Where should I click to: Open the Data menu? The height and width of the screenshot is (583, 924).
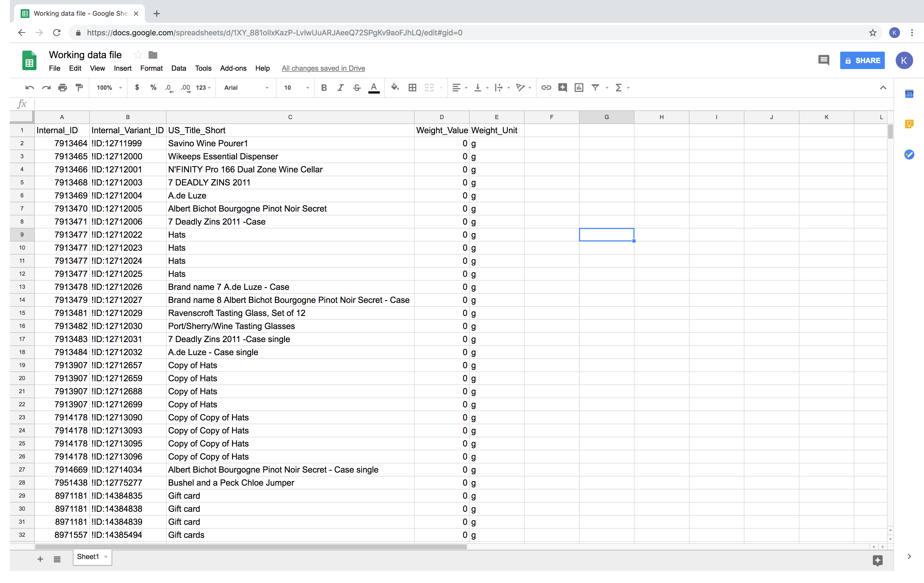[x=179, y=68]
